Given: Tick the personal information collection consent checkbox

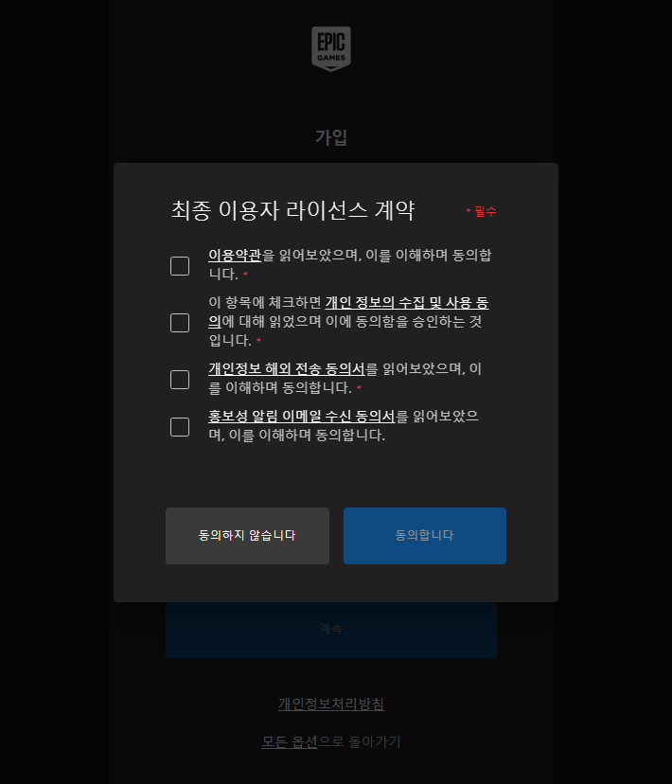Looking at the screenshot, I should 180,323.
